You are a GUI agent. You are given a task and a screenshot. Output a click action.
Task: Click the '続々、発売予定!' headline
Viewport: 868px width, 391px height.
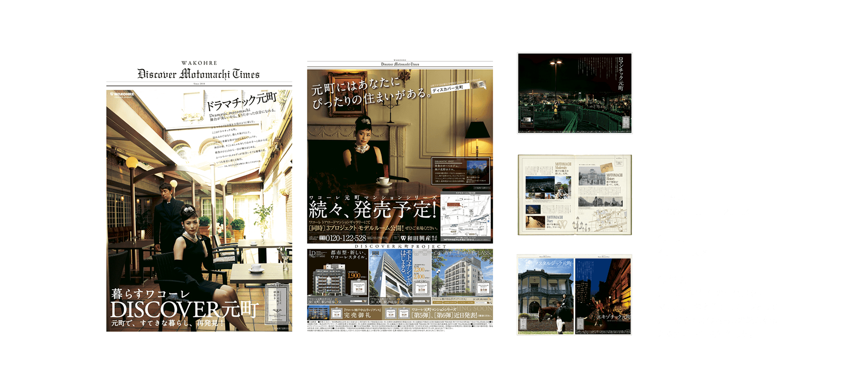373,210
